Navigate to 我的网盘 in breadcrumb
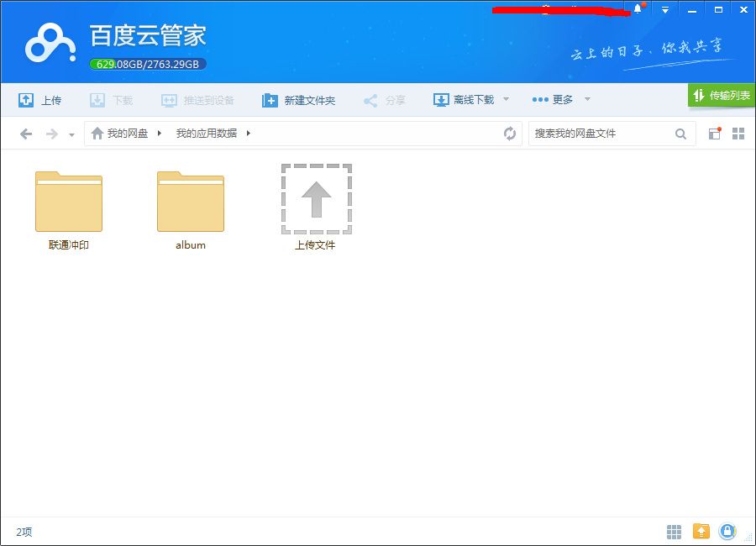This screenshot has height=546, width=756. coord(128,133)
